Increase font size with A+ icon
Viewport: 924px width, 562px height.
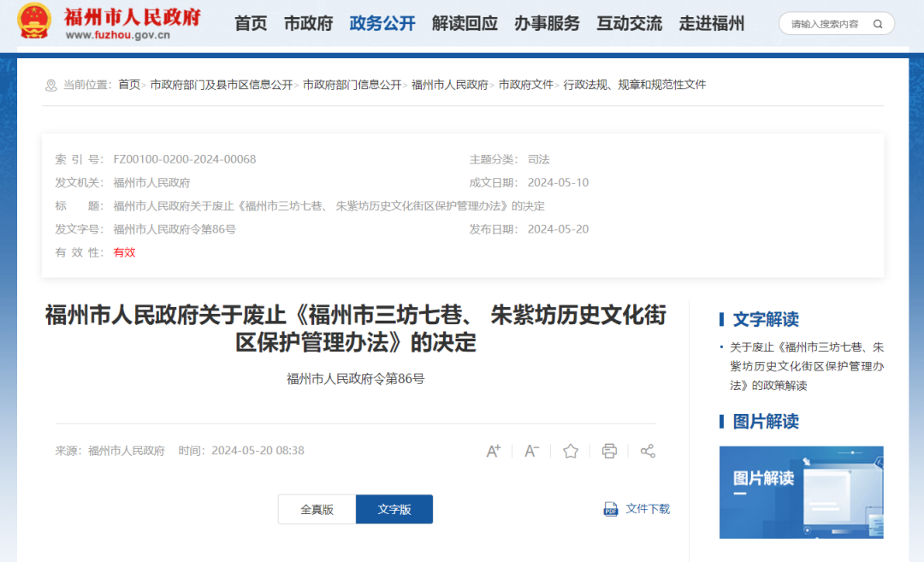pyautogui.click(x=494, y=452)
